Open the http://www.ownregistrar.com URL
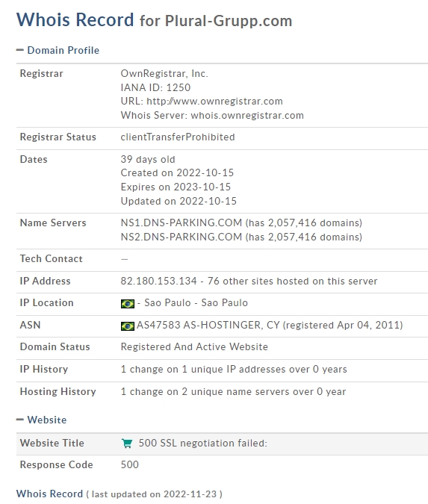428x504 pixels. click(214, 102)
